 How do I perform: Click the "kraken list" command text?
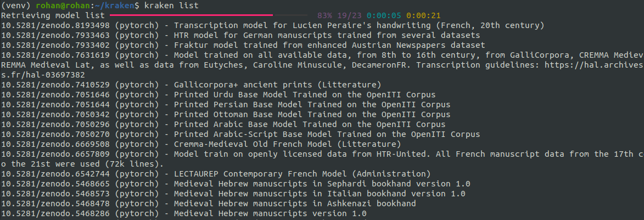pyautogui.click(x=172, y=5)
